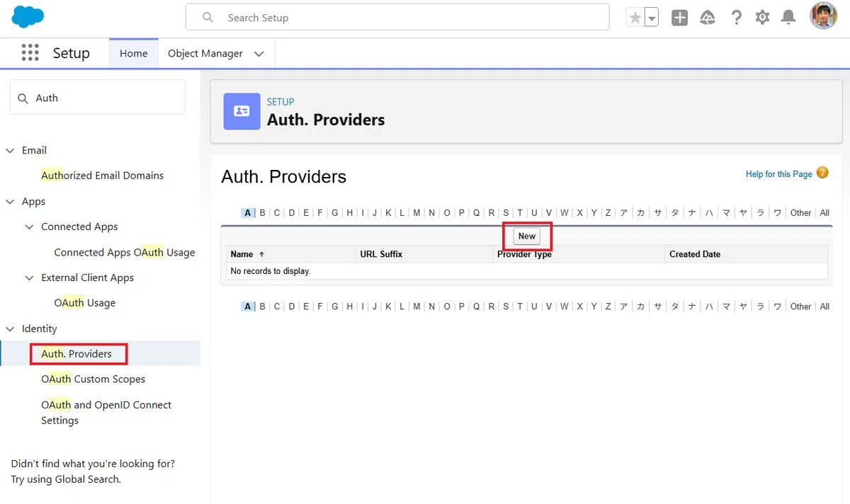The width and height of the screenshot is (850, 504).
Task: Filter by letter B in bottom rolodex
Action: point(262,307)
